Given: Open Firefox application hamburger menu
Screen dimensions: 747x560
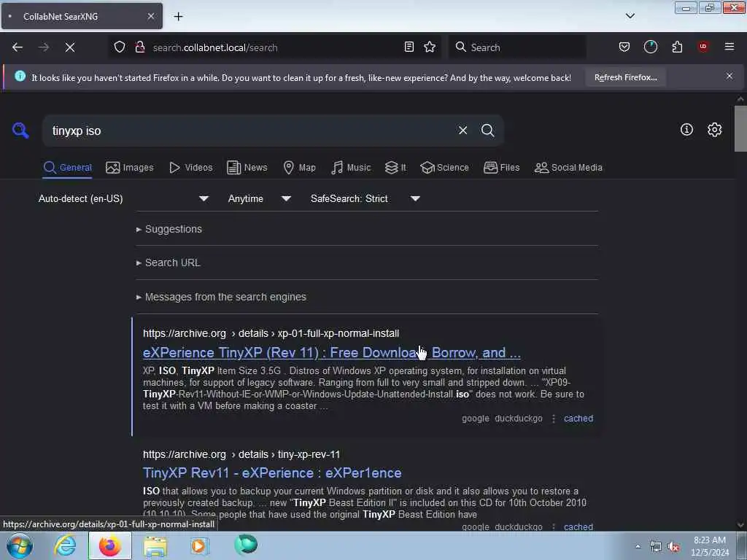Looking at the screenshot, I should tap(729, 47).
